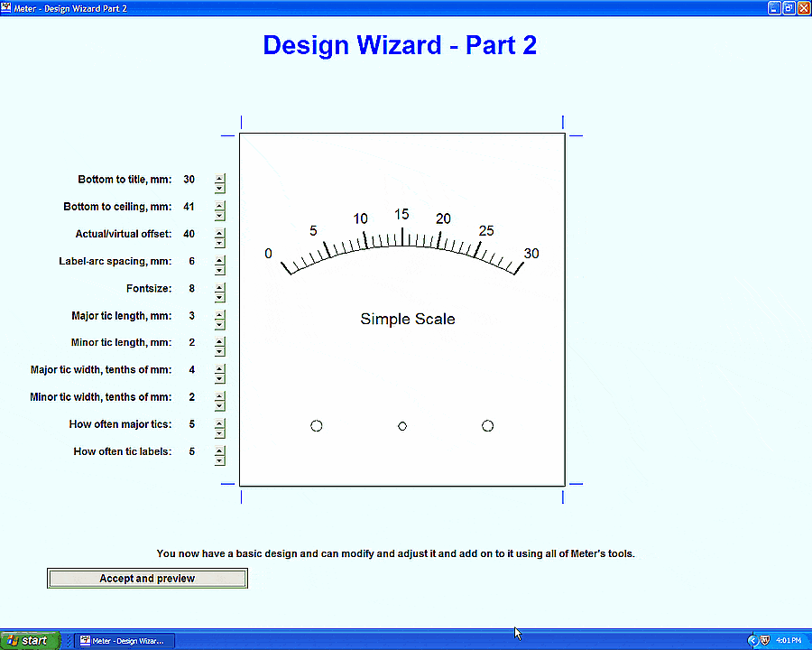Decrease the Bottom to ceiling value
This screenshot has width=812, height=650.
coord(219,217)
